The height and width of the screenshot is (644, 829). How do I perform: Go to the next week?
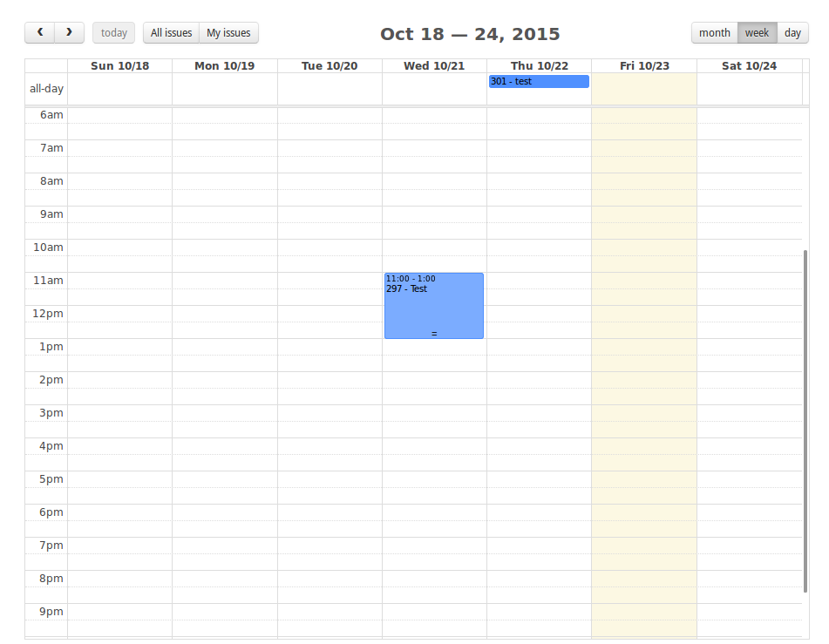69,33
